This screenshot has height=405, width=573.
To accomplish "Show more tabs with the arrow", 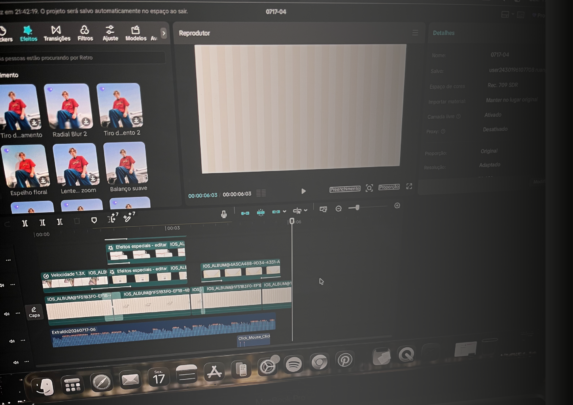I will click(x=163, y=33).
